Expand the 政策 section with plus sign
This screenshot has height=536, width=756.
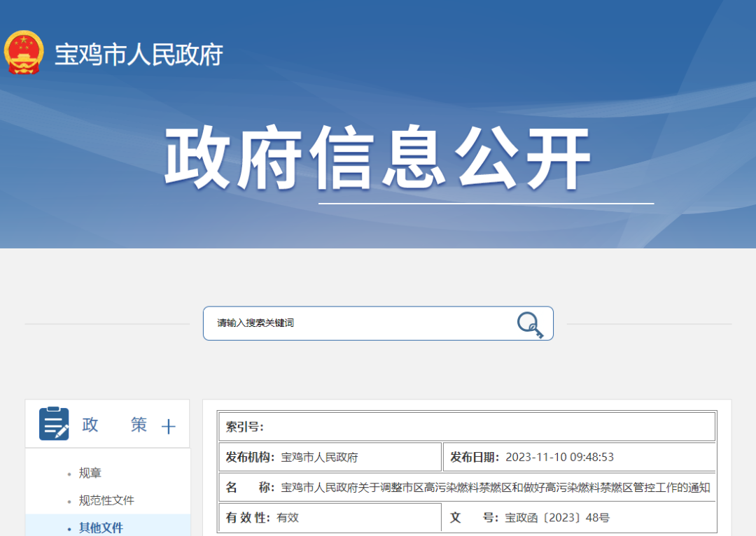(169, 426)
